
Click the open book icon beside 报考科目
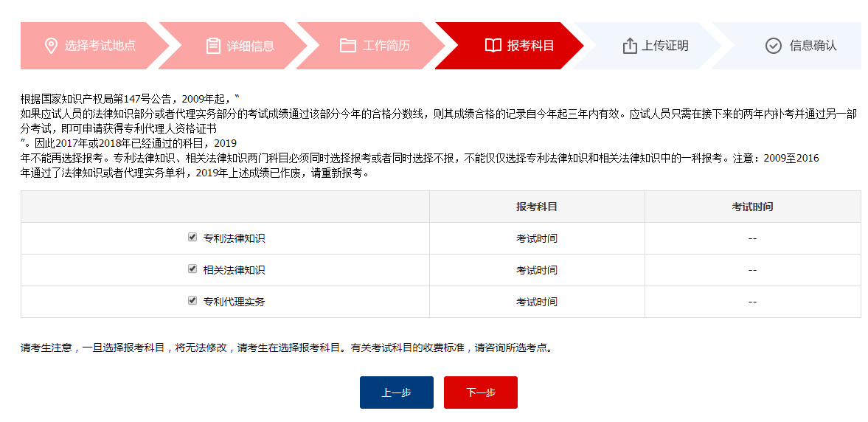[x=493, y=46]
